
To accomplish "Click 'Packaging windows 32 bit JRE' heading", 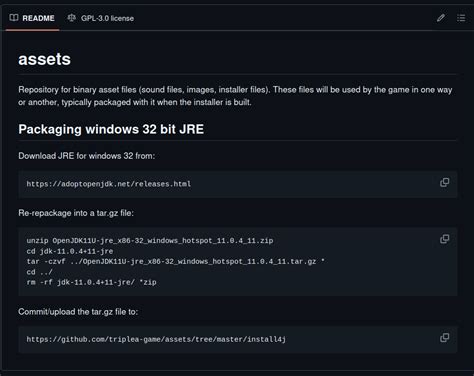I will coord(111,129).
